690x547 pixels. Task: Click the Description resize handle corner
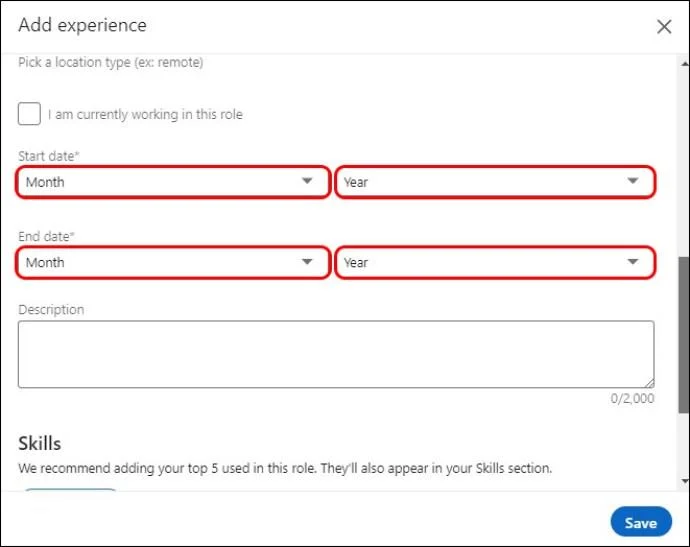coord(650,383)
